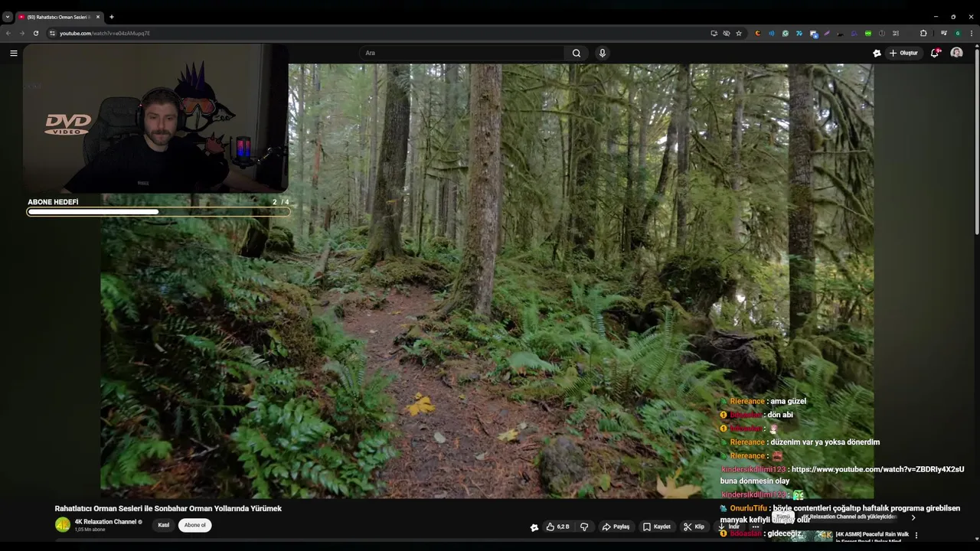Click the Abone ol subscribe button
The width and height of the screenshot is (980, 551).
tap(194, 525)
